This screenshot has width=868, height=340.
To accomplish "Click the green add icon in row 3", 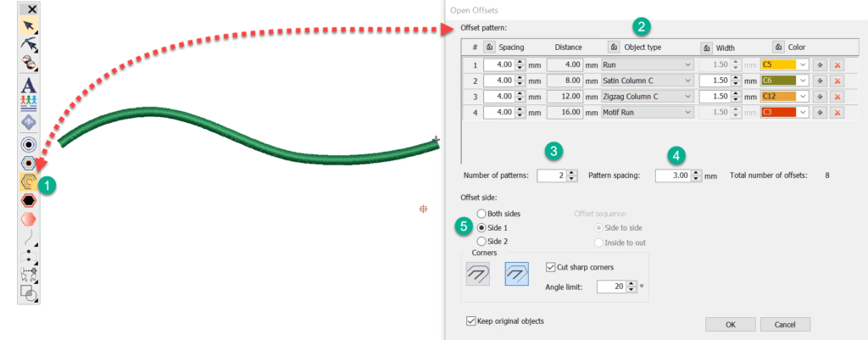I will 820,97.
